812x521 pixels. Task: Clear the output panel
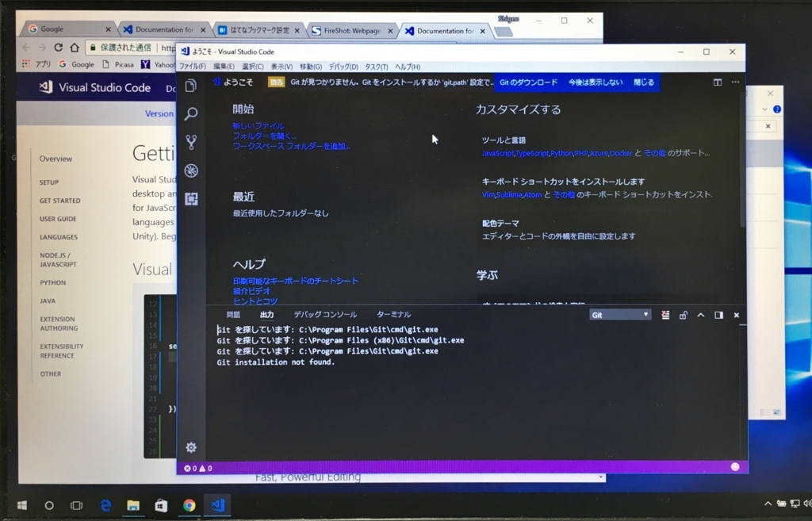pyautogui.click(x=665, y=315)
